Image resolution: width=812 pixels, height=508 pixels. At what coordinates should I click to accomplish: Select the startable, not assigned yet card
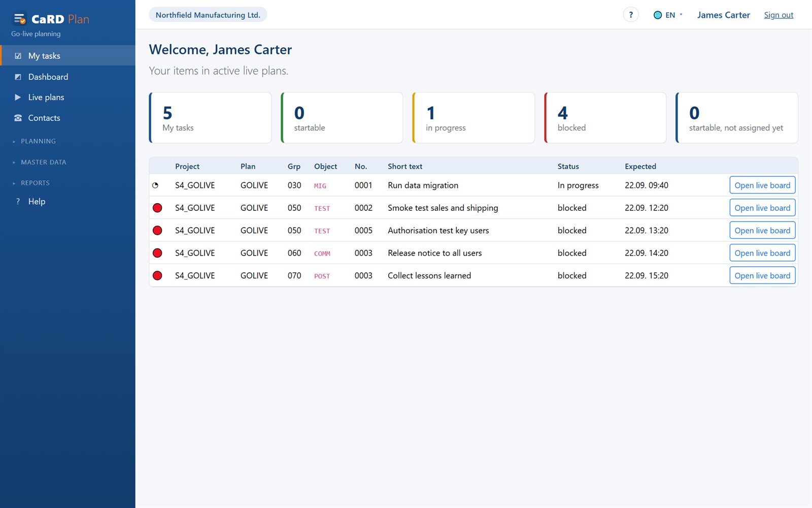point(737,118)
